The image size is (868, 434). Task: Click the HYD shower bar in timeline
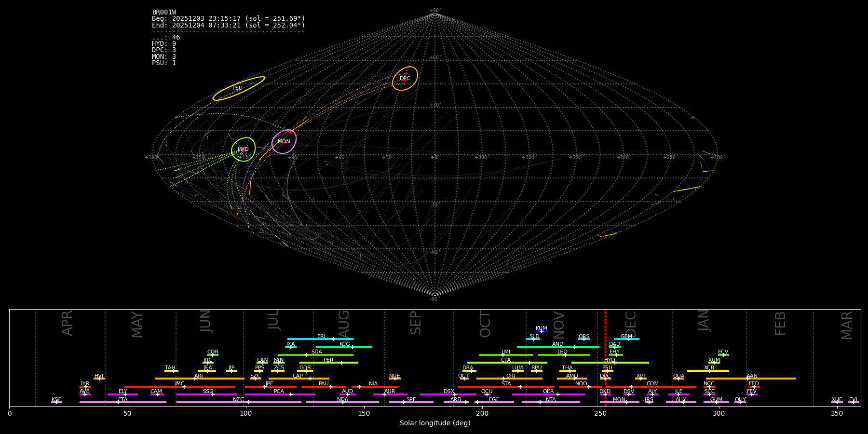pyautogui.click(x=610, y=363)
